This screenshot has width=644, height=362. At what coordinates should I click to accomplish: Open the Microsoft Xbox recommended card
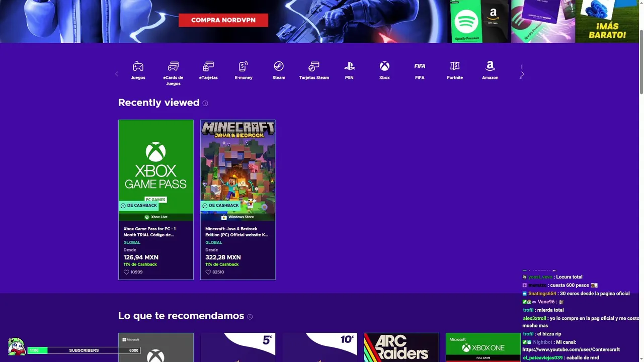156,347
